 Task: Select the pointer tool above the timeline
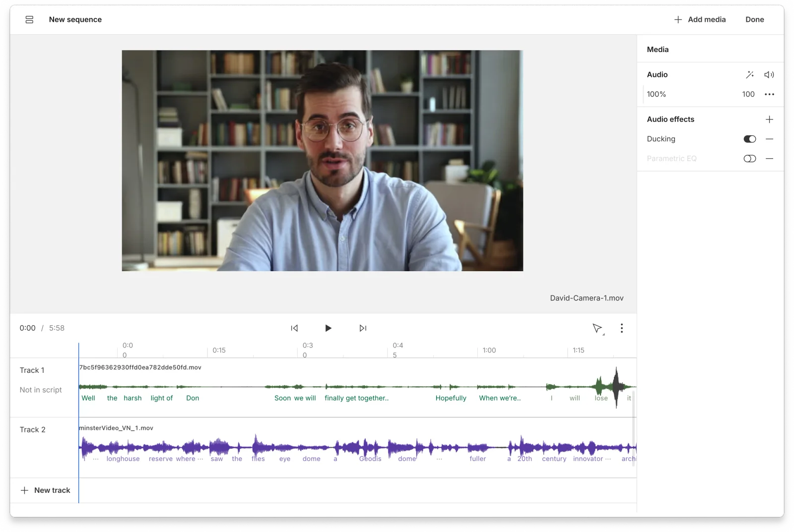[x=598, y=328]
